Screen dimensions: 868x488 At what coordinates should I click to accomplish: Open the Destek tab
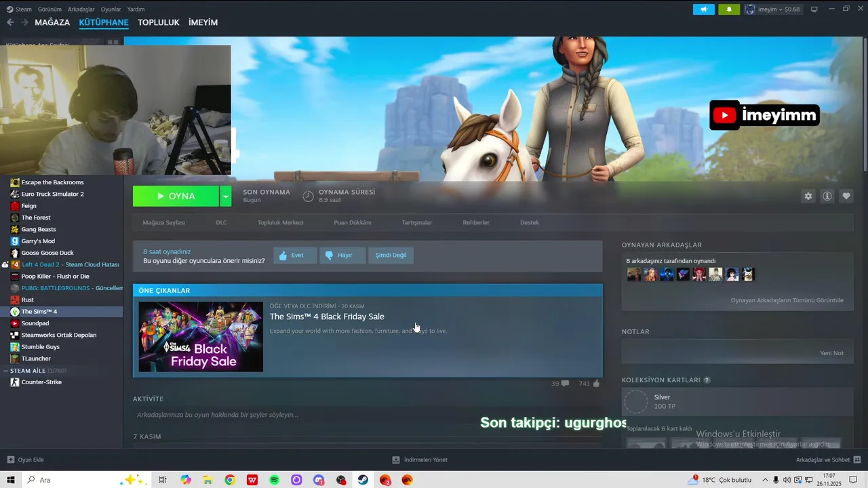point(530,222)
